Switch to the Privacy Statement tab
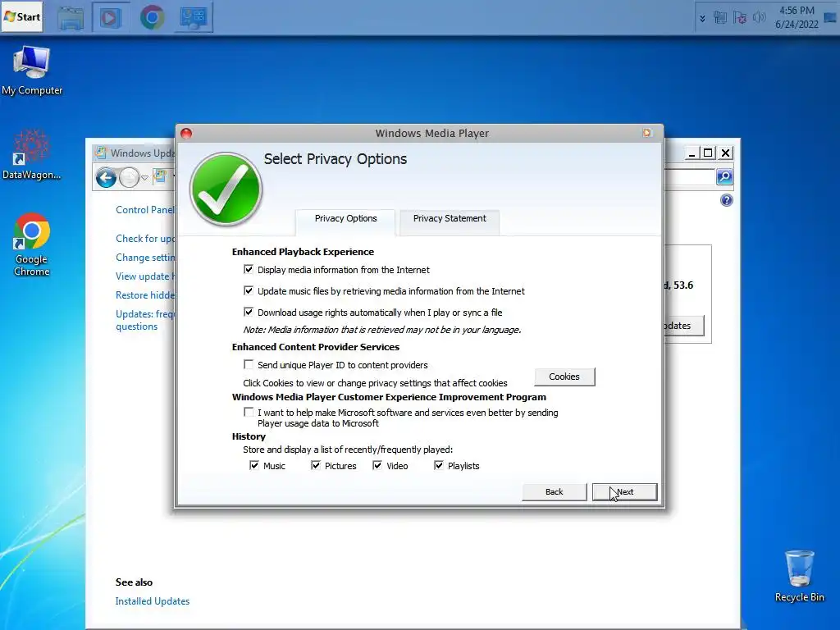The image size is (840, 630). coord(450,218)
